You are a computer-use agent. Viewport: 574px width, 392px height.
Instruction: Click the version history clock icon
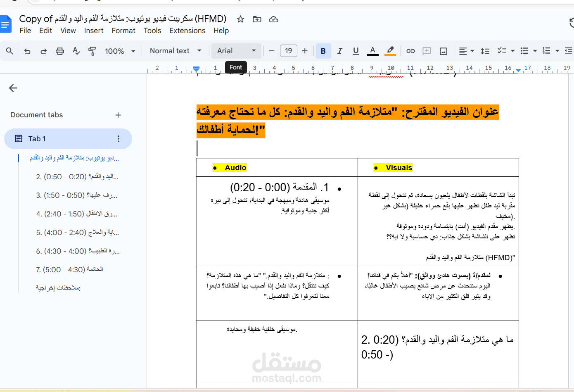coord(571,23)
